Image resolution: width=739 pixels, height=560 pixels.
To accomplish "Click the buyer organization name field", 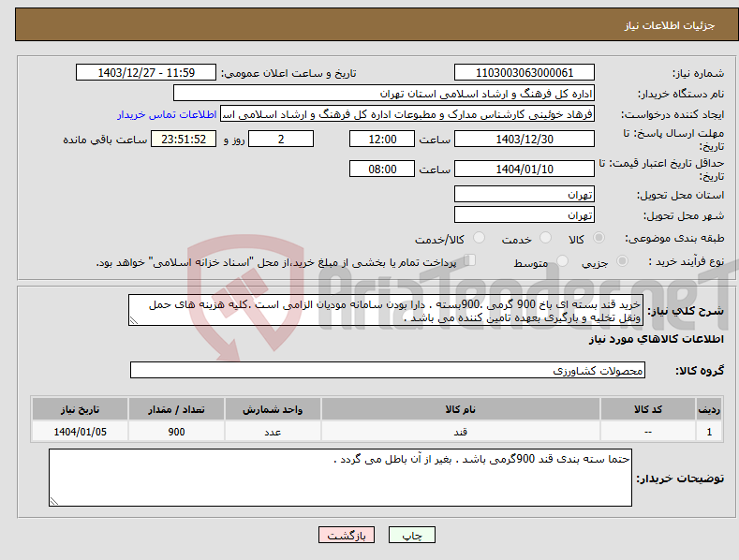I will 384,94.
